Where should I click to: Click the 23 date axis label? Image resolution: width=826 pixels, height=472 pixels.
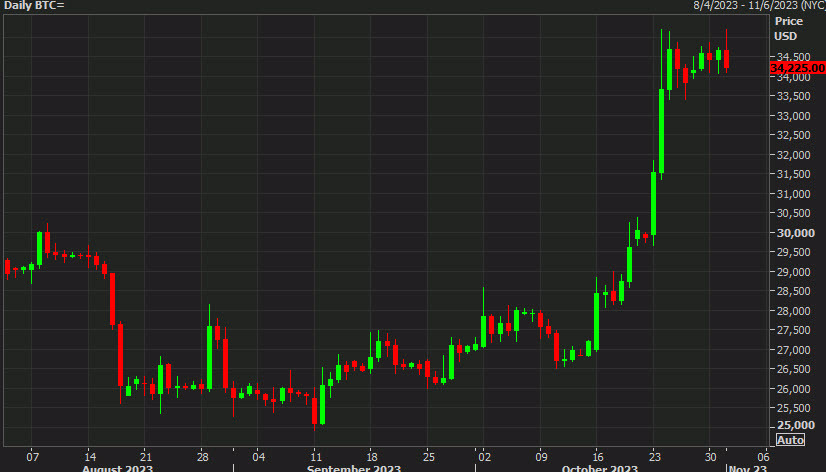pyautogui.click(x=654, y=457)
